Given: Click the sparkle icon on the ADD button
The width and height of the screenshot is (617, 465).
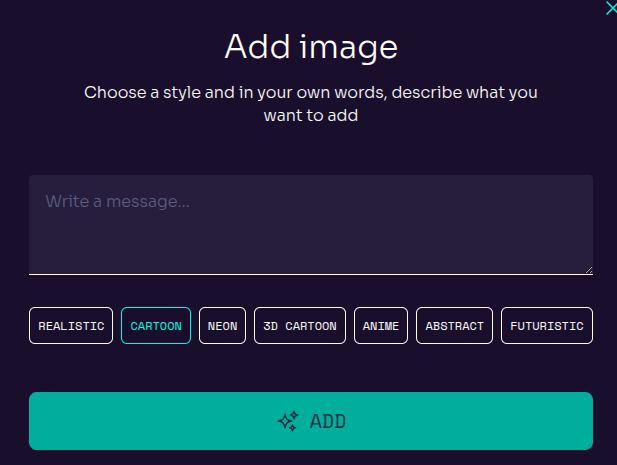Looking at the screenshot, I should tap(288, 421).
